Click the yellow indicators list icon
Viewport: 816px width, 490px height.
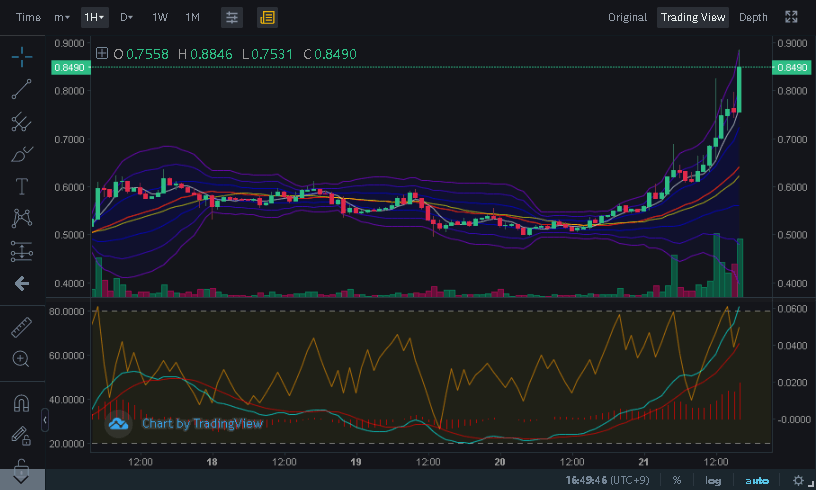point(267,18)
